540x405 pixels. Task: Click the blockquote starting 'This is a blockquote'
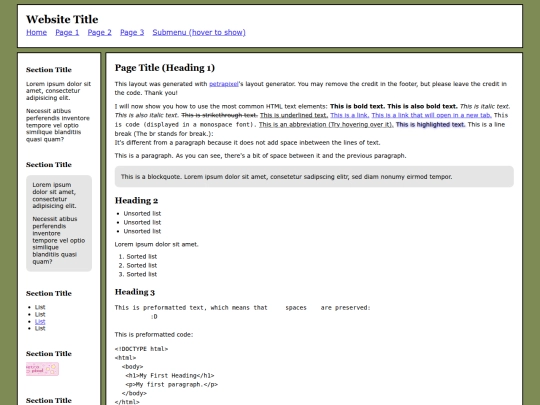click(314, 177)
